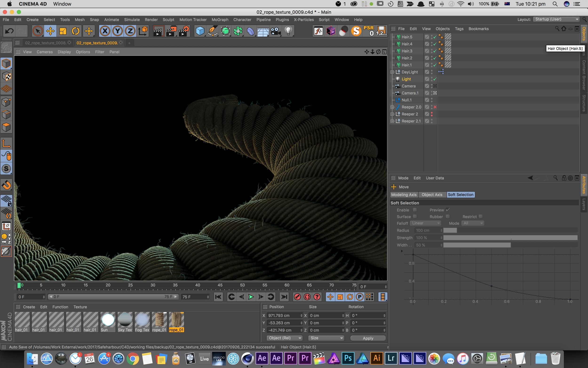This screenshot has width=588, height=368.
Task: Open the Falloff Linear dropdown
Action: point(425,223)
